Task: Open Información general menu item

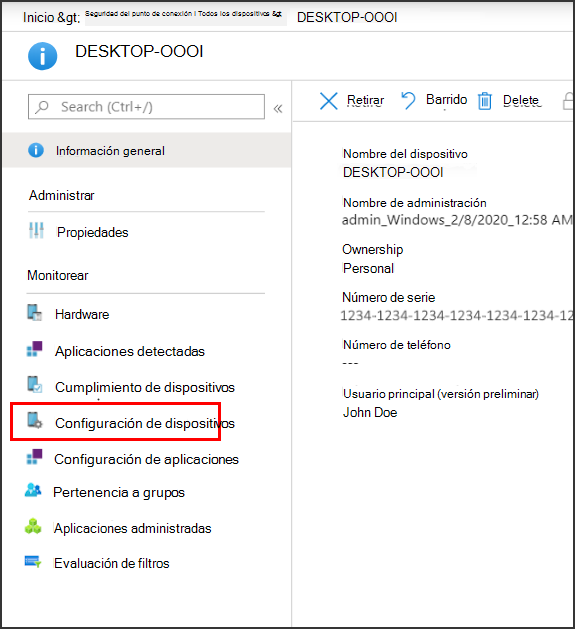Action: click(146, 150)
